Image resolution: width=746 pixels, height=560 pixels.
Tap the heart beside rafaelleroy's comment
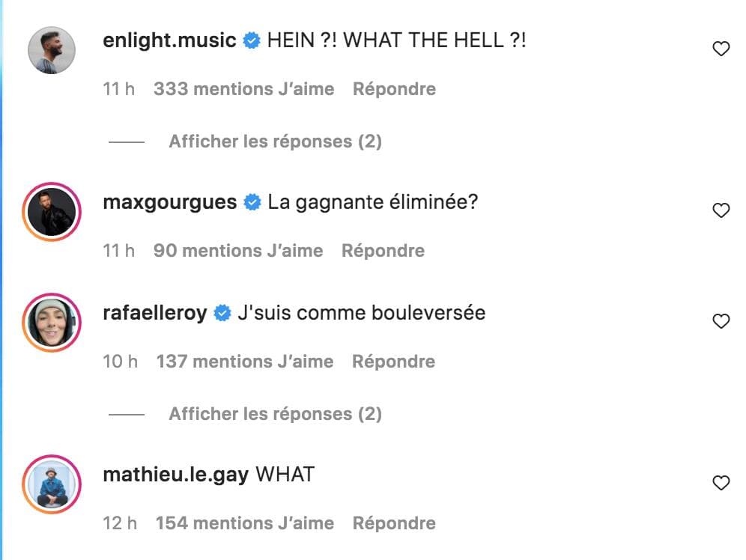721,322
